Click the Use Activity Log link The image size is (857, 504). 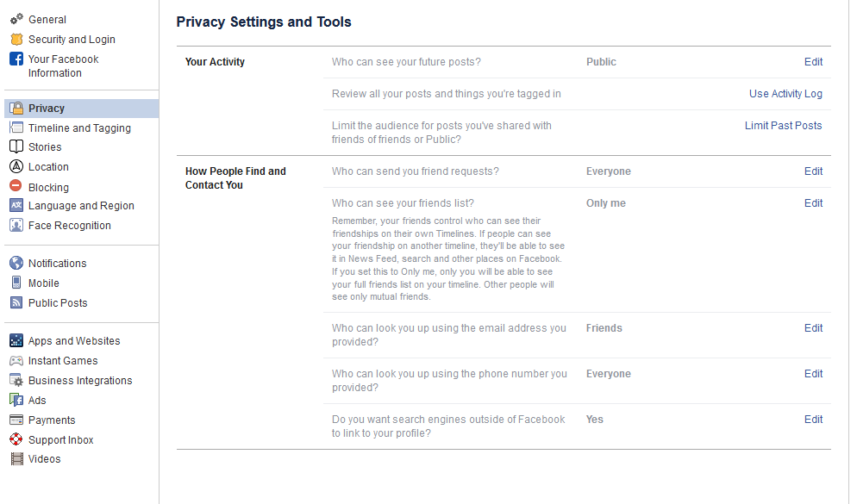click(785, 94)
